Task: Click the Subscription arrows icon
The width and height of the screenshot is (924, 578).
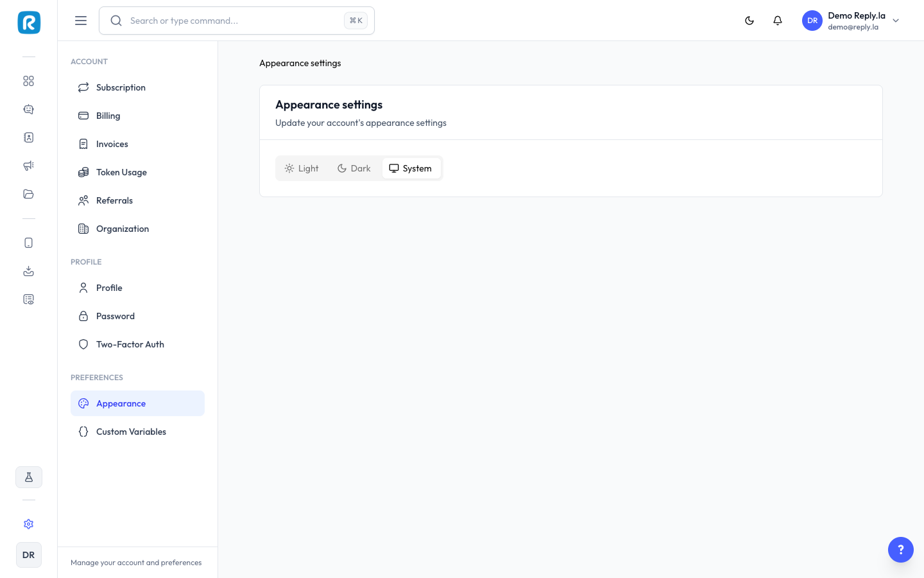Action: tap(83, 87)
